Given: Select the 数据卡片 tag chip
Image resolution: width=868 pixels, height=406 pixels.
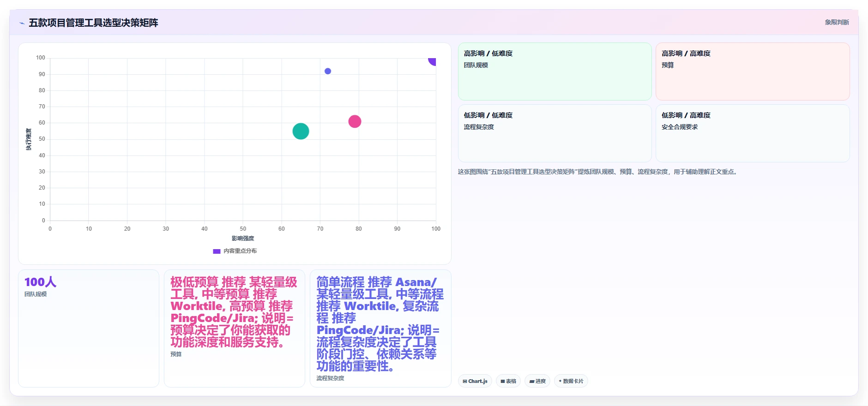Looking at the screenshot, I should [571, 381].
